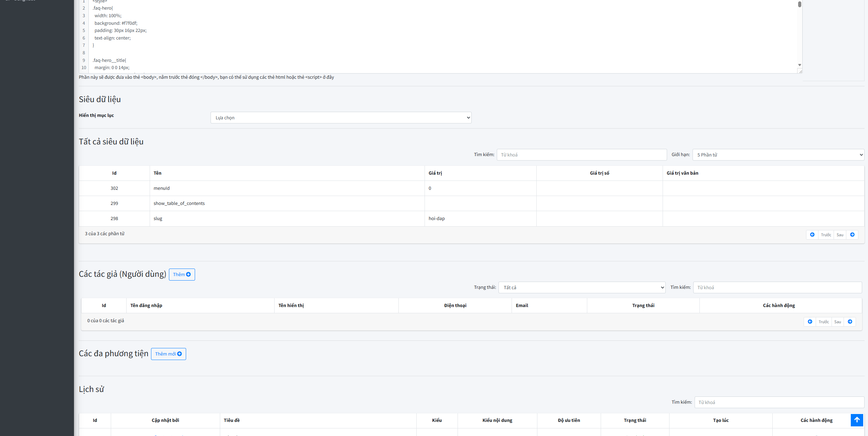Focus the metadata 'Tìm kiếm' keyword field

(581, 155)
